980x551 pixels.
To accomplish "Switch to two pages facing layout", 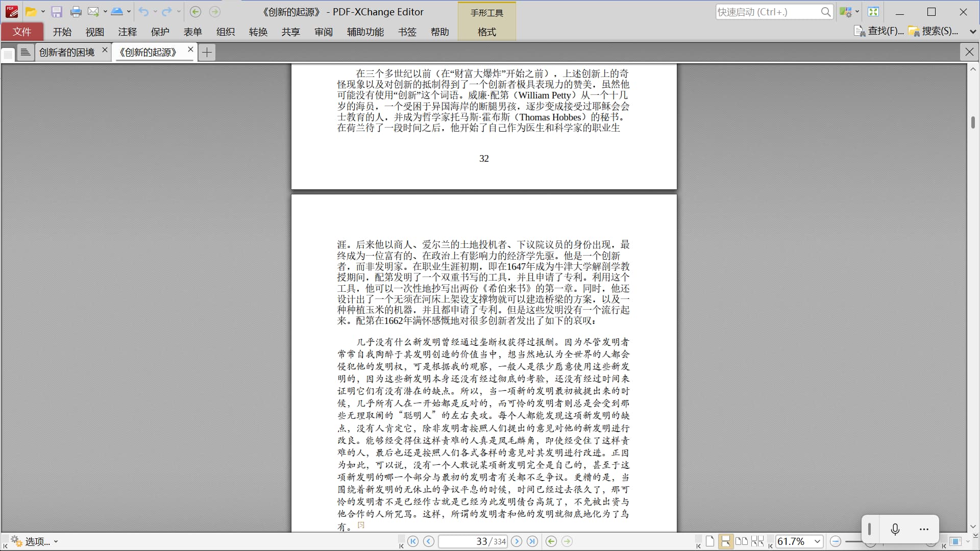I will 742,541.
